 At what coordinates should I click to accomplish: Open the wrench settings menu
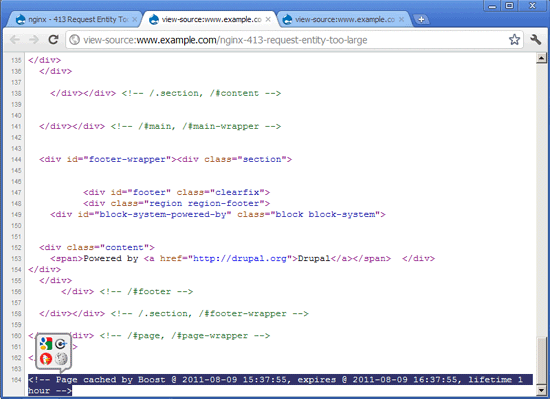[x=536, y=40]
